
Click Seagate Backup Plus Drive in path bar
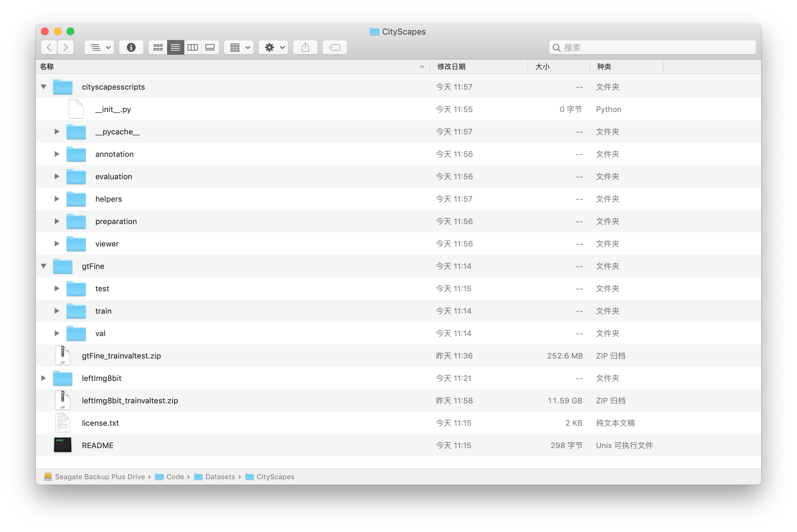[95, 476]
